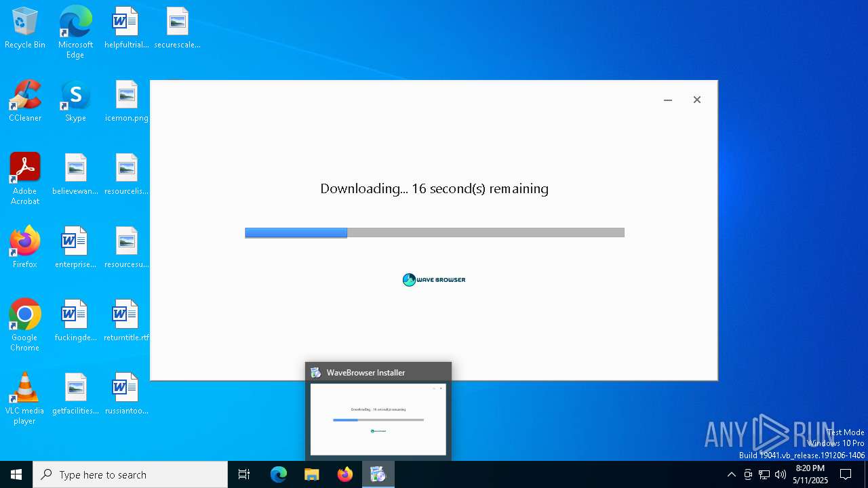The image size is (868, 488).
Task: Click the Wave Browser logo in the installer
Action: point(434,279)
